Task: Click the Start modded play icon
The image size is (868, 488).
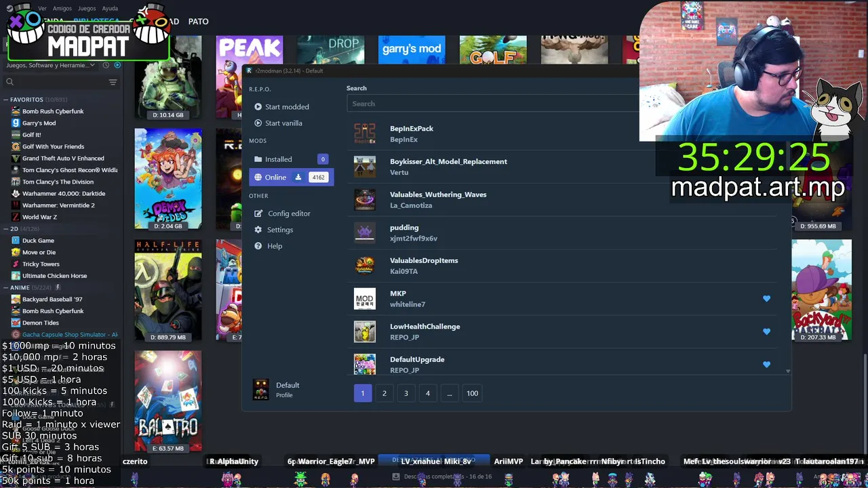Action: coord(258,107)
